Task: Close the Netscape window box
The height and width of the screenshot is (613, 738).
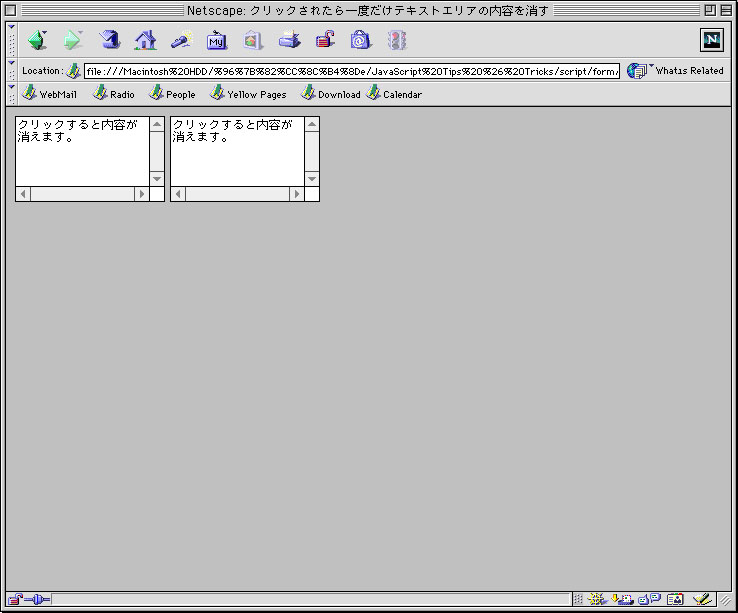Action: point(10,10)
